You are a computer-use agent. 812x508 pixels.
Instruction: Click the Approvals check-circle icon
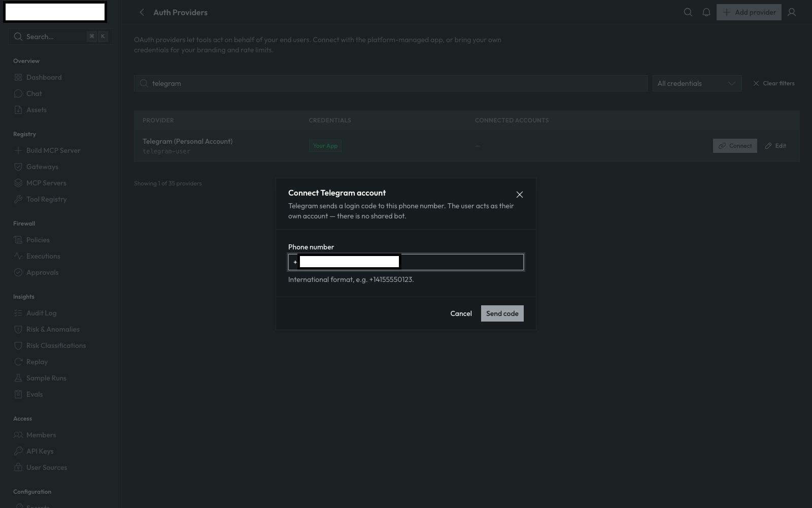(18, 272)
